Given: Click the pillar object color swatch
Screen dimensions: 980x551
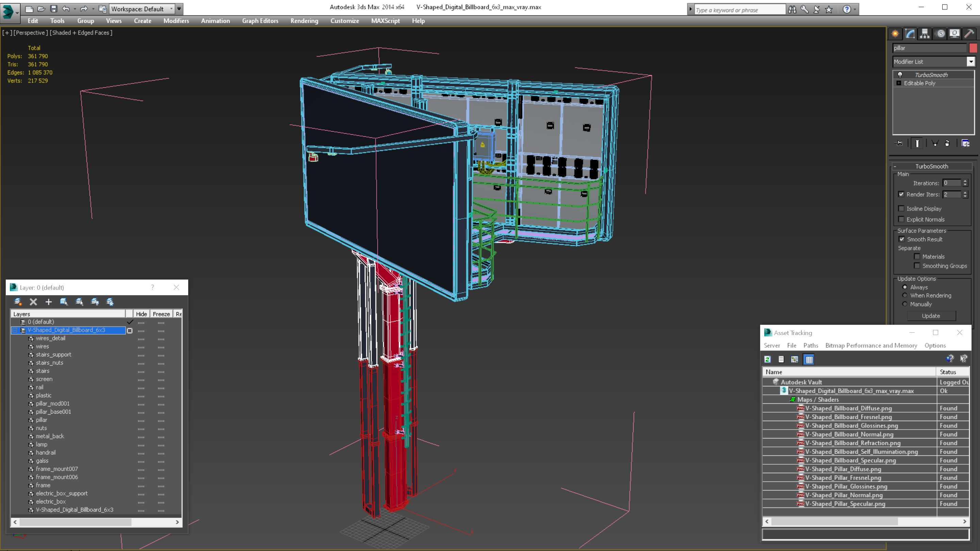Looking at the screenshot, I should point(973,48).
